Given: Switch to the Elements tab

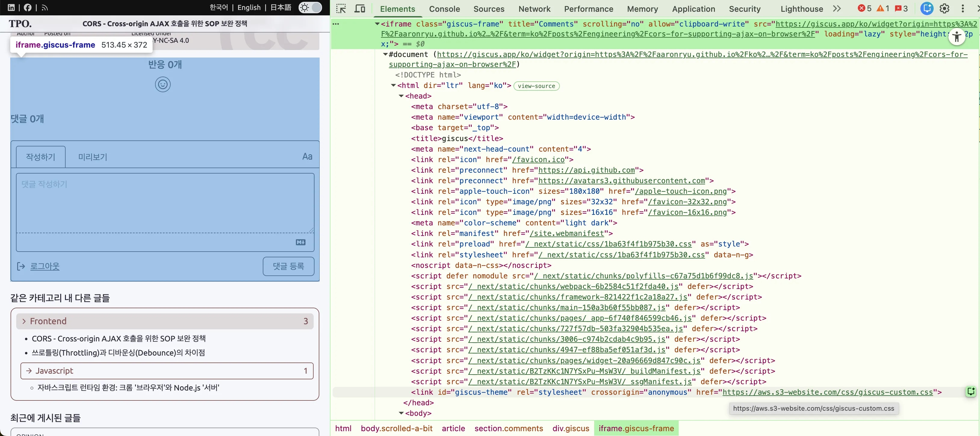Looking at the screenshot, I should (x=397, y=9).
